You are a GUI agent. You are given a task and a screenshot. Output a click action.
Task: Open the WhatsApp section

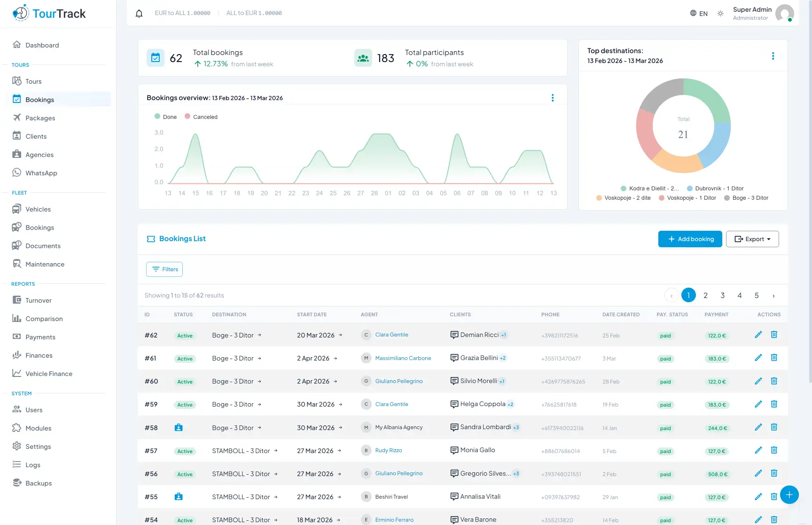tap(40, 172)
